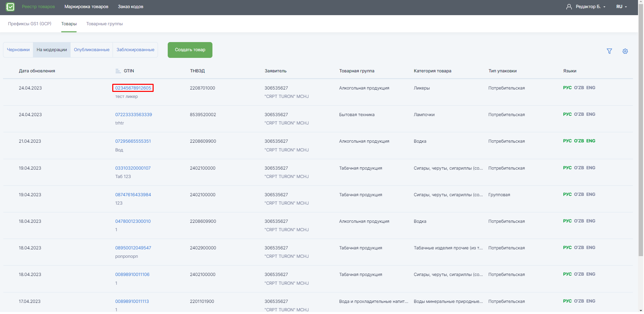This screenshot has width=644, height=314.
Task: Click the Дата обновления column header
Action: (37, 71)
